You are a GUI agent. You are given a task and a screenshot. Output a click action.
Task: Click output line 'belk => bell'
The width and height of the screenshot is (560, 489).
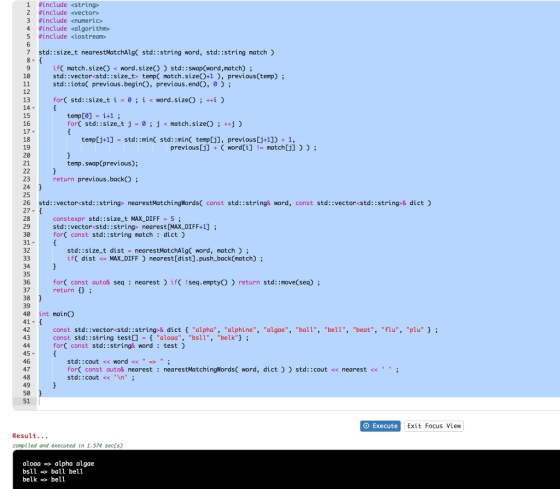(44, 479)
